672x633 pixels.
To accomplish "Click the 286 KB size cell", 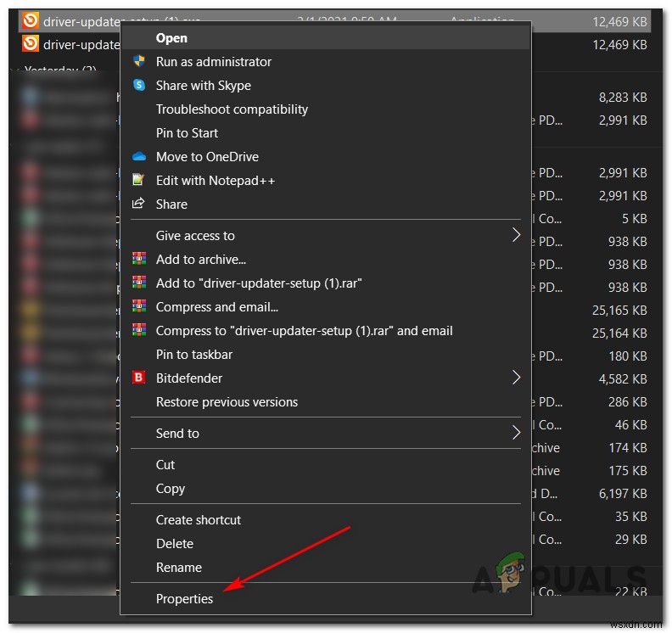I will pos(628,401).
